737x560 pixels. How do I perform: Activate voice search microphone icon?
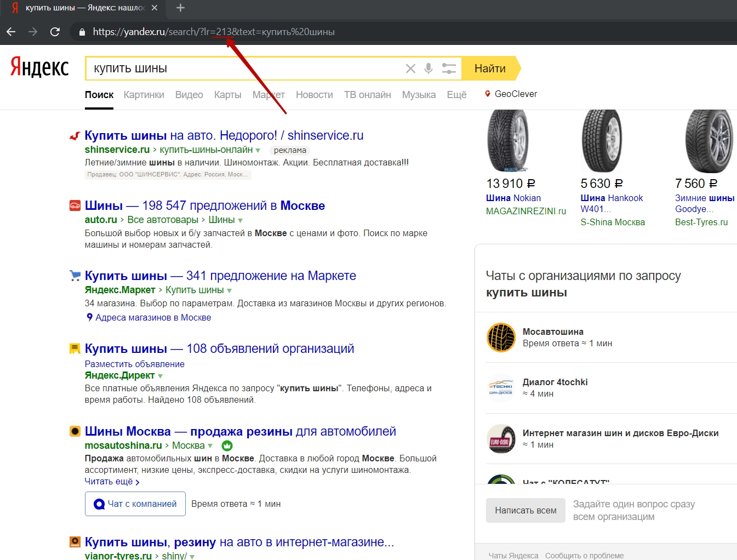tap(429, 68)
